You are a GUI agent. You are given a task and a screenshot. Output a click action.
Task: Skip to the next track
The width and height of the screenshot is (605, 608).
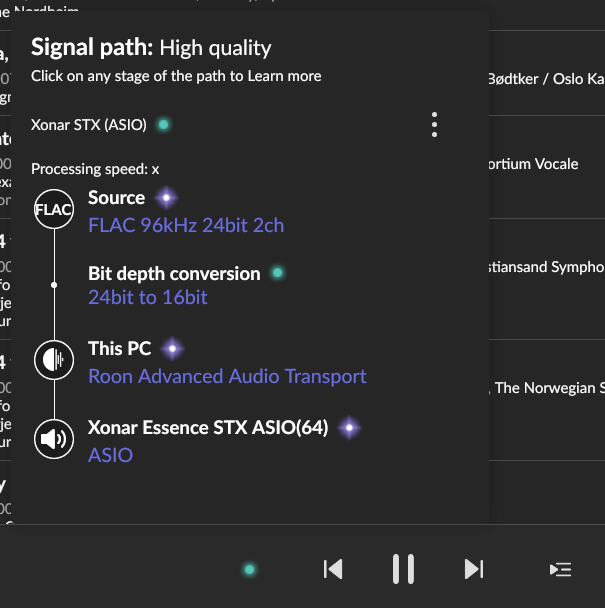pyautogui.click(x=473, y=569)
